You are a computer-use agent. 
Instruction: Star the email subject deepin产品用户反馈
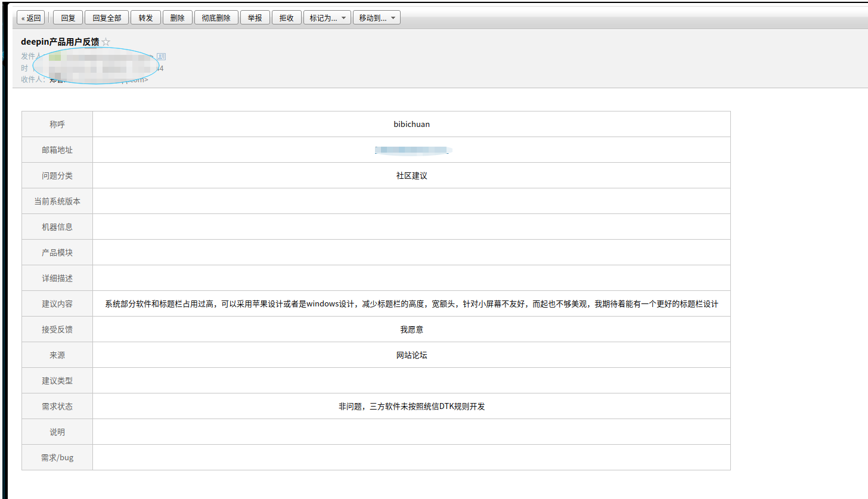tap(106, 41)
